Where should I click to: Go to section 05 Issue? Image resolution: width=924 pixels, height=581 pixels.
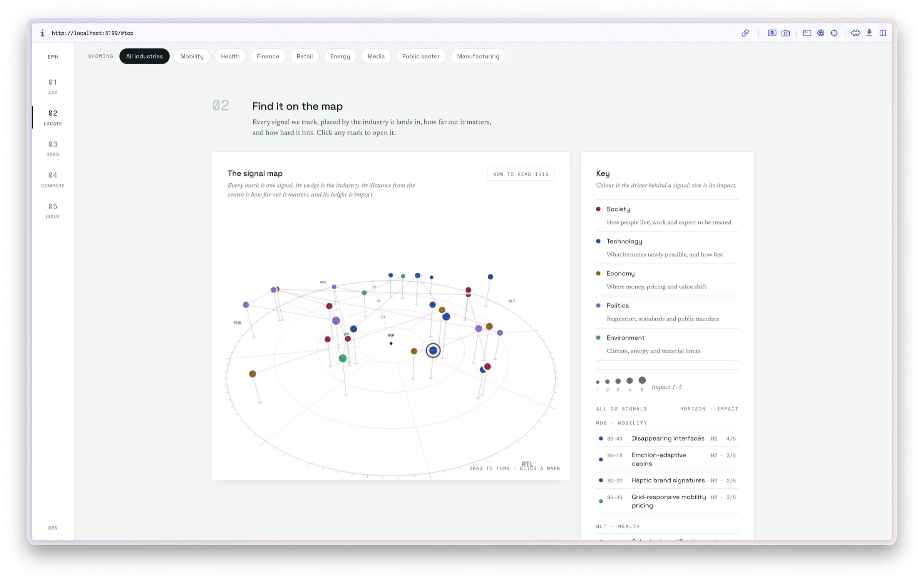pyautogui.click(x=53, y=211)
